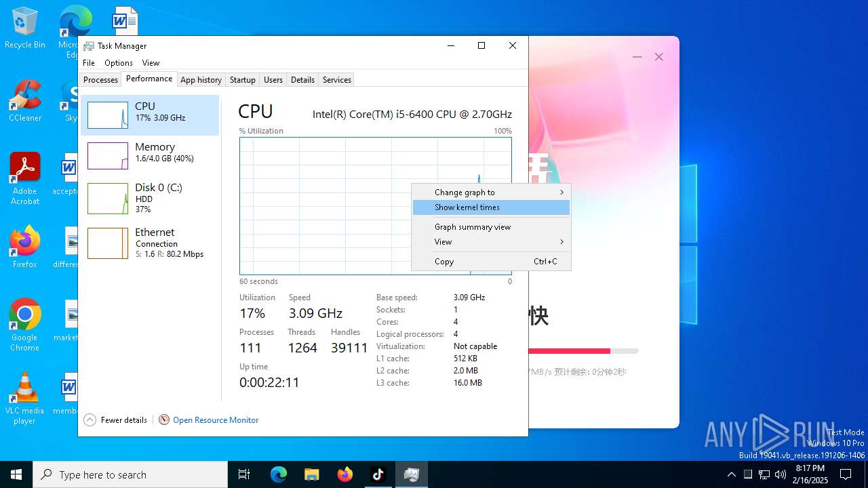Open Microsoft Edge from the taskbar

click(x=279, y=474)
